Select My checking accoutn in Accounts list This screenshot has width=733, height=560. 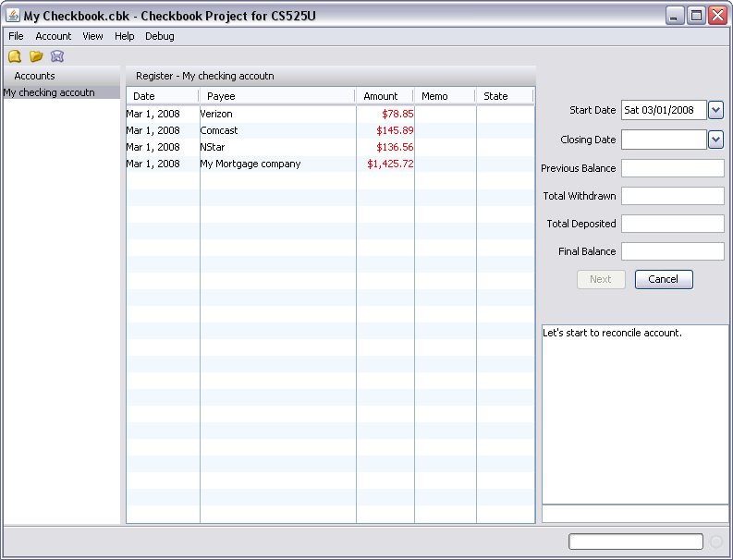(x=49, y=92)
